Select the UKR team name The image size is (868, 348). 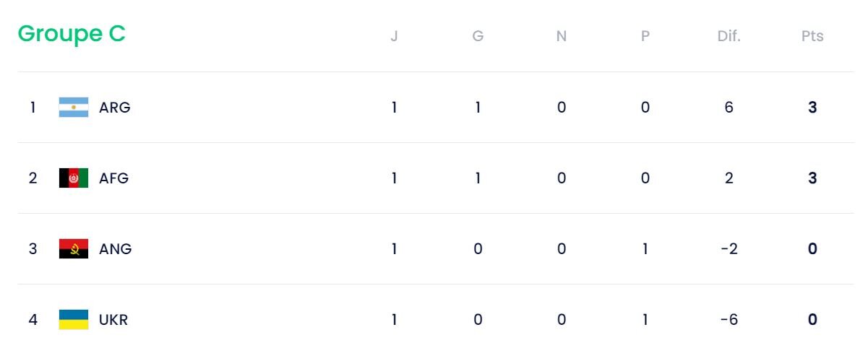[x=113, y=320]
